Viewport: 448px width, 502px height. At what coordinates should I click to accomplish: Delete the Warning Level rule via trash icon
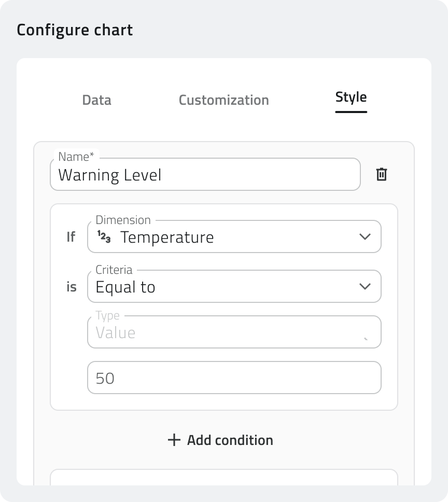tap(382, 174)
